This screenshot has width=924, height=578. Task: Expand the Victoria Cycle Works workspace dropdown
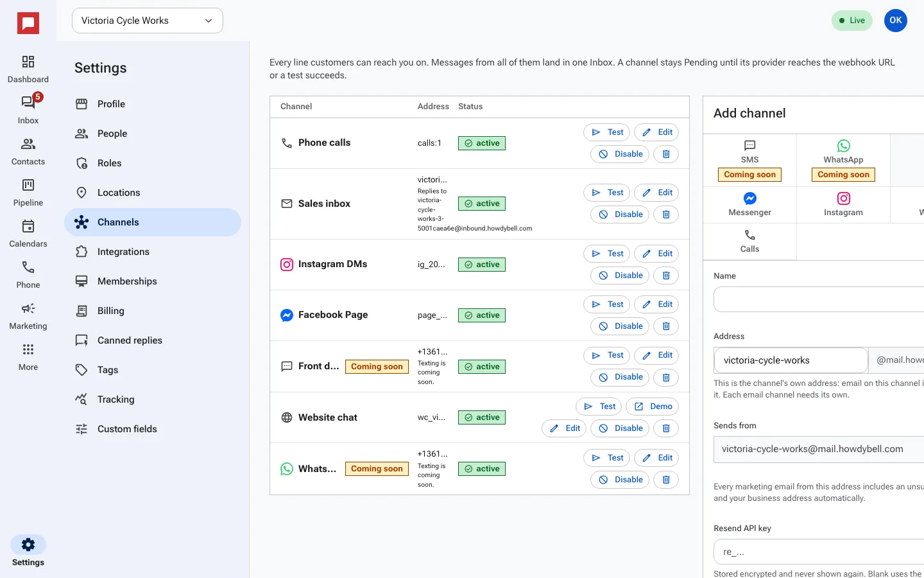(148, 21)
